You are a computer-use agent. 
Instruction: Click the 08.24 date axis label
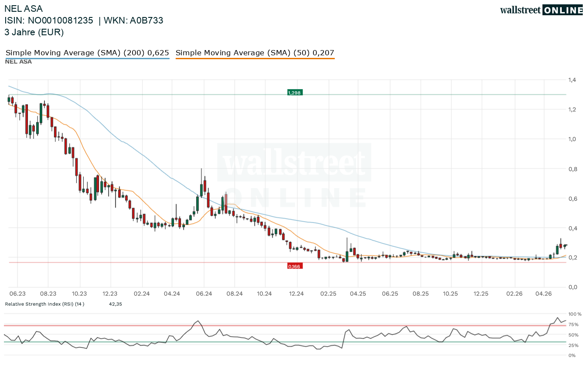(235, 293)
